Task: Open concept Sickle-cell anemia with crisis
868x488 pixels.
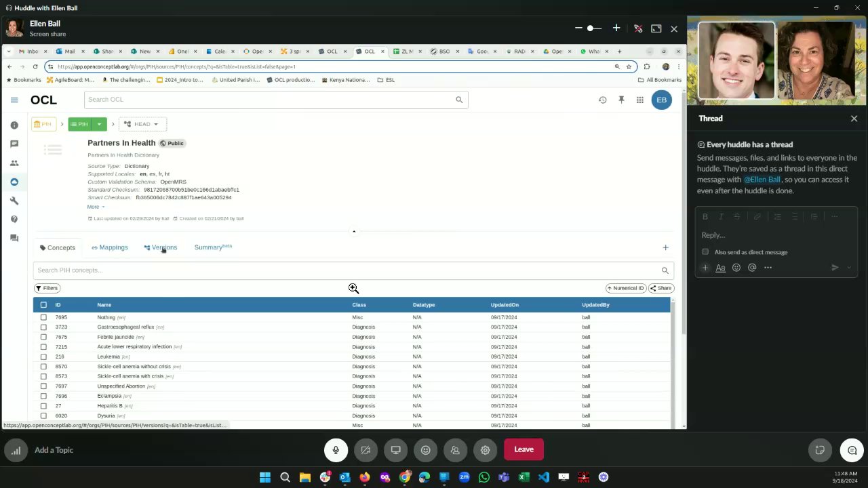Action: tap(130, 376)
